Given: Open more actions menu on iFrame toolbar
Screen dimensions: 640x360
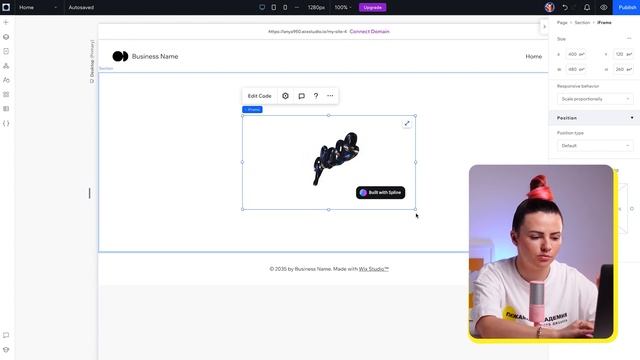Looking at the screenshot, I should pyautogui.click(x=330, y=96).
